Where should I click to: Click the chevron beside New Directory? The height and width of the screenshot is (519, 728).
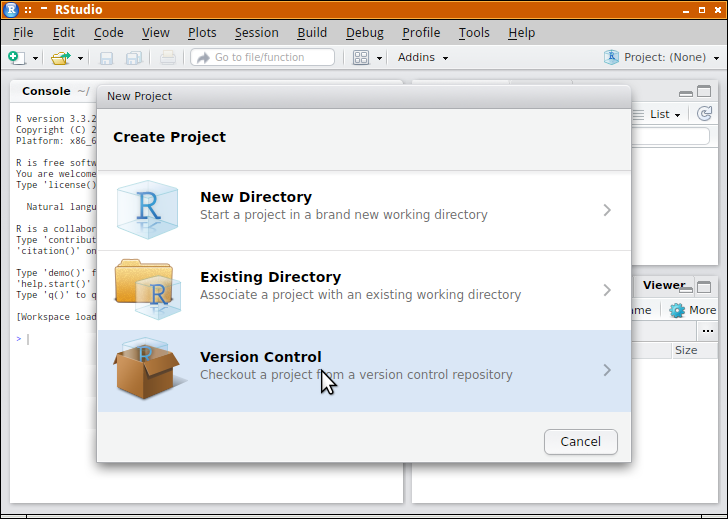tap(607, 210)
